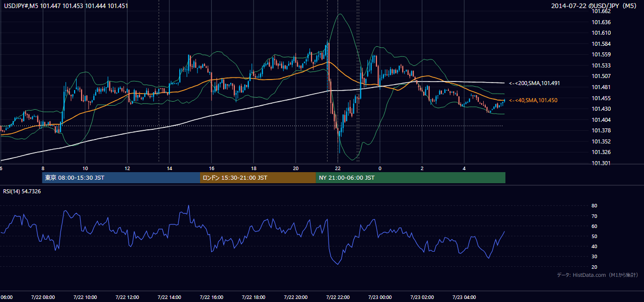Click RSI scale value 40
The image size is (644, 302).
pos(595,246)
